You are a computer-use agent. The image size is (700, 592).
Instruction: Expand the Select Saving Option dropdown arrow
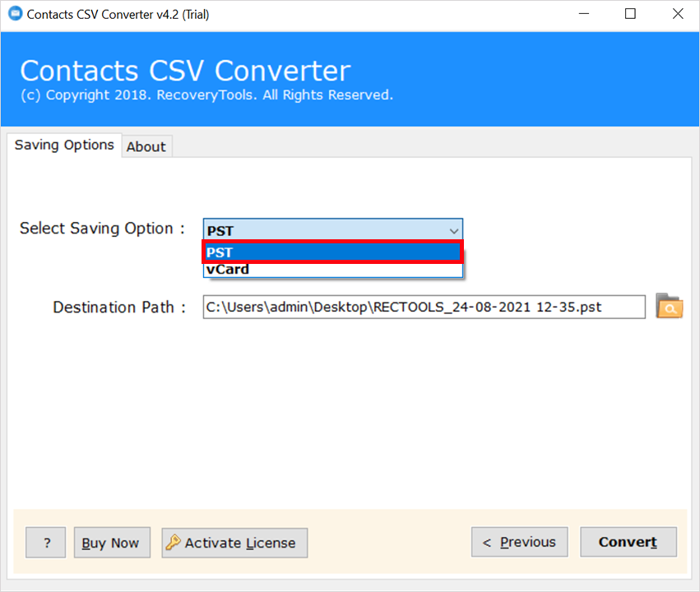(x=453, y=231)
